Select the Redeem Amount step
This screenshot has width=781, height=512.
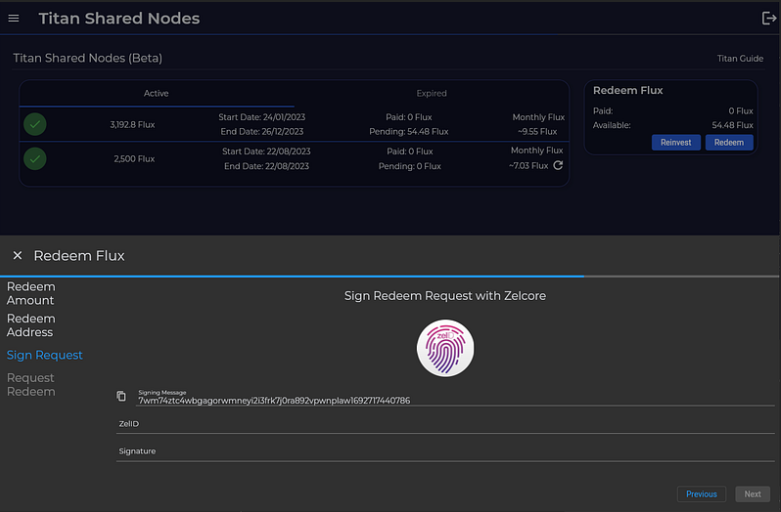(x=31, y=293)
